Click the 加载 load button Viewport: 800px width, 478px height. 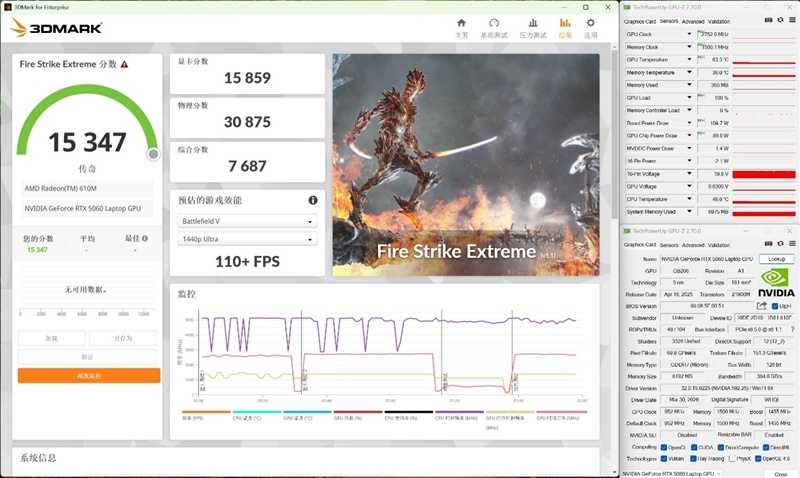pyautogui.click(x=52, y=338)
